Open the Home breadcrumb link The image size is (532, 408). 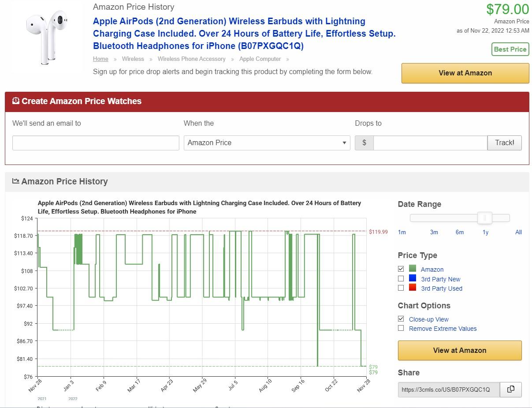100,59
